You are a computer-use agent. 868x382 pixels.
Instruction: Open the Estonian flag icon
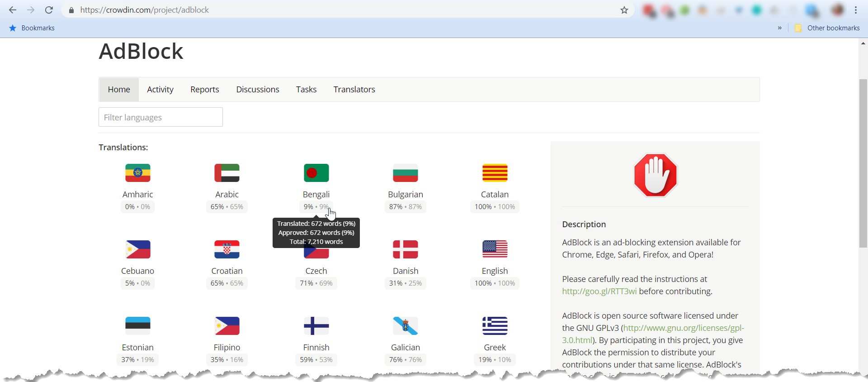pyautogui.click(x=137, y=326)
